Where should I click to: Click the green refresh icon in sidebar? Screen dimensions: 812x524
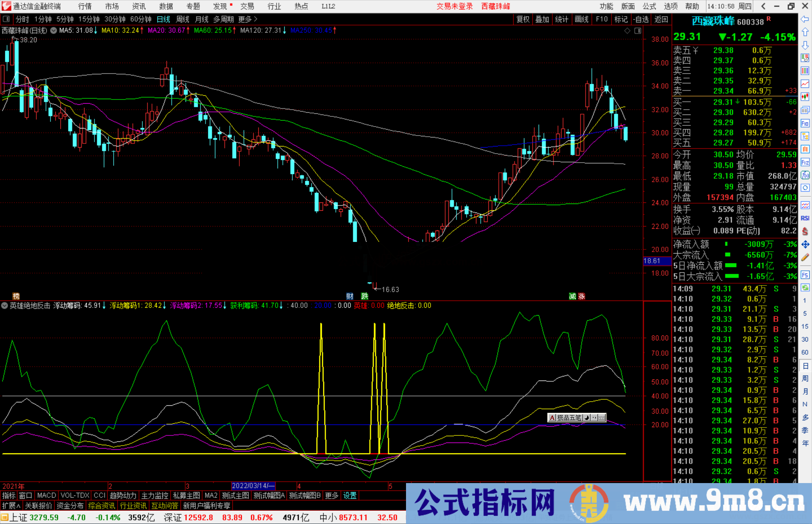tap(805, 288)
